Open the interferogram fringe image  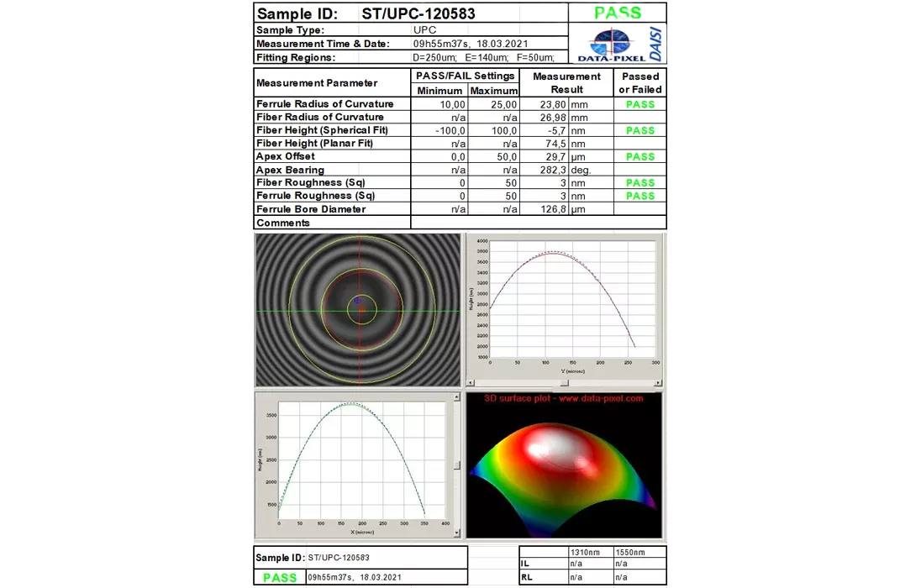[358, 310]
